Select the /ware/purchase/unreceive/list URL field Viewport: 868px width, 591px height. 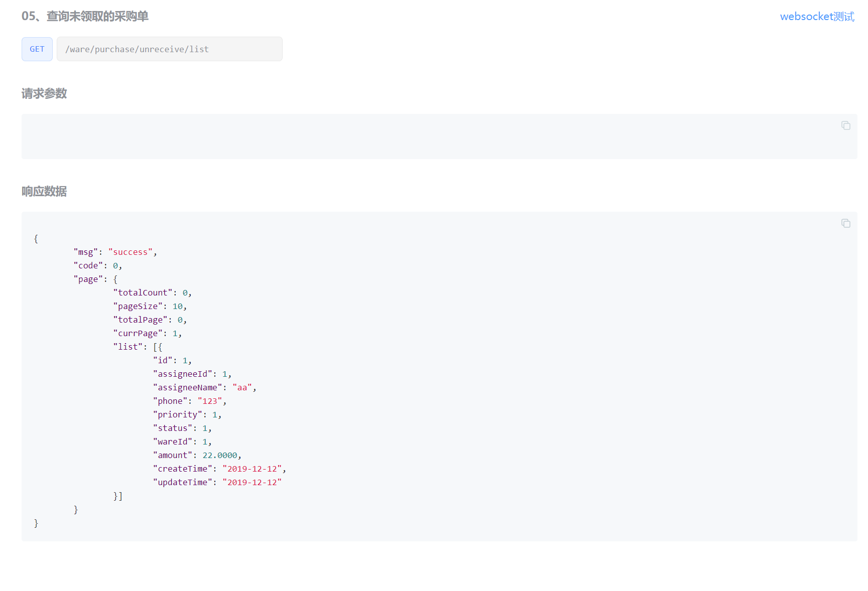[x=170, y=49]
